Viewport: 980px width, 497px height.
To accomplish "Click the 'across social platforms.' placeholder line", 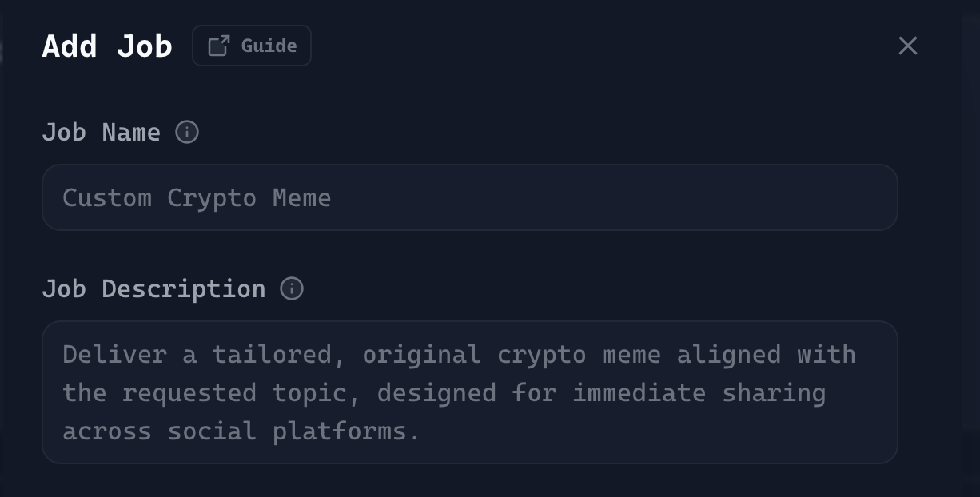I will click(241, 431).
